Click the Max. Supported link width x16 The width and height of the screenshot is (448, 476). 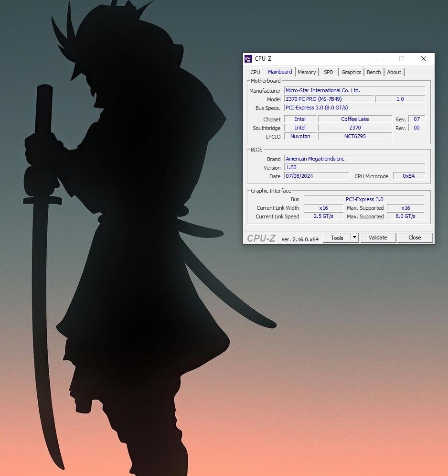(x=406, y=208)
